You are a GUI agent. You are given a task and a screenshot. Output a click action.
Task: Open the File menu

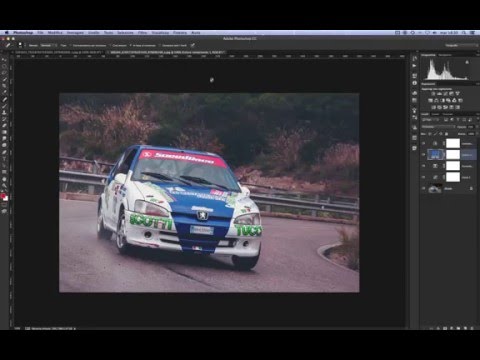40,33
